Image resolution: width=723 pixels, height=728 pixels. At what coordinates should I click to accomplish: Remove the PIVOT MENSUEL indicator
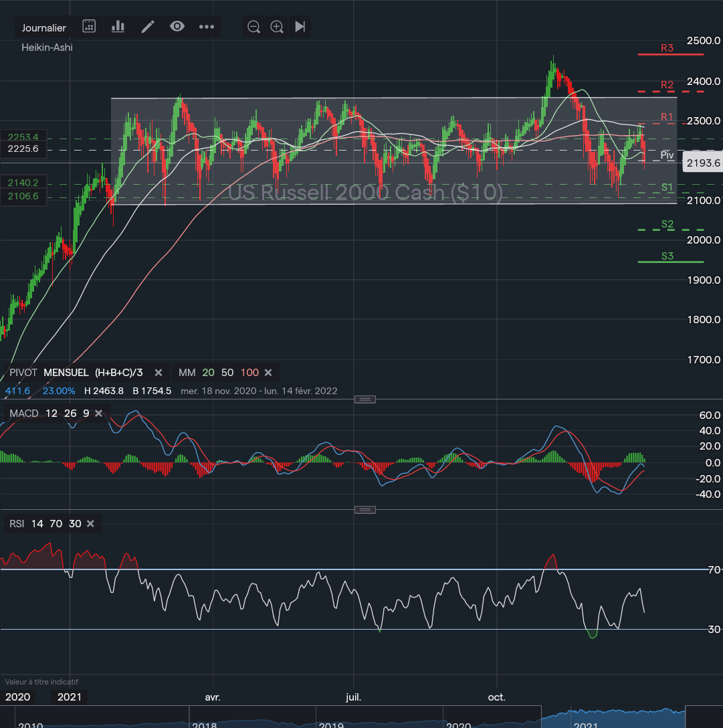point(159,372)
